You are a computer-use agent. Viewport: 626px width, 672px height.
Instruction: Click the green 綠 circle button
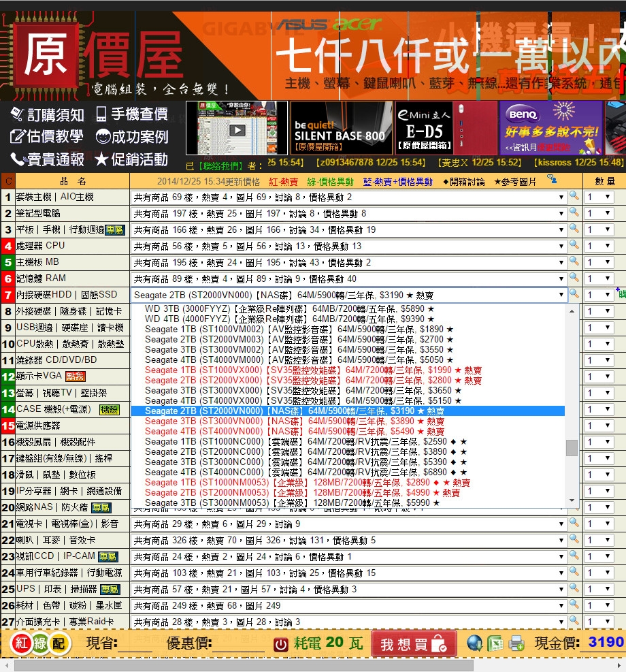coord(40,643)
